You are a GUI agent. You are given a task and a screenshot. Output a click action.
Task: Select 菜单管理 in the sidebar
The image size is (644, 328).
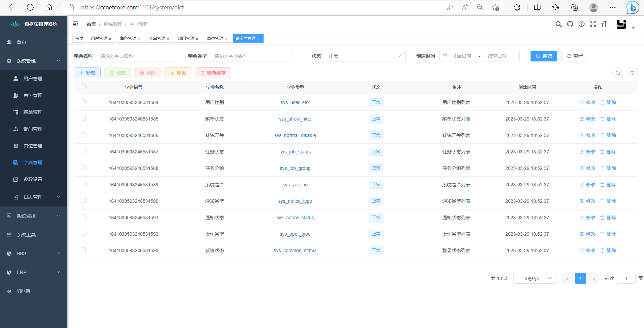33,112
